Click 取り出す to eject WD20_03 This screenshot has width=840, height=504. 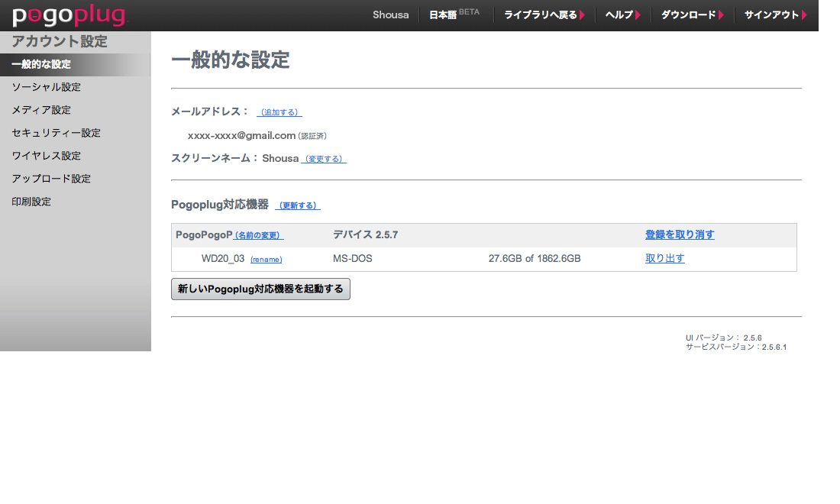tap(665, 258)
